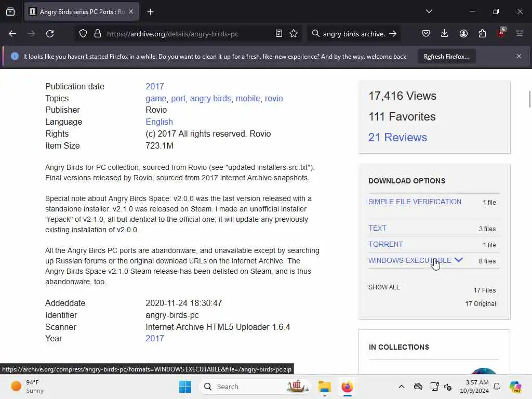Screen dimensions: 532x399
Task: Click the search magnifier in search box
Action: pyautogui.click(x=315, y=34)
